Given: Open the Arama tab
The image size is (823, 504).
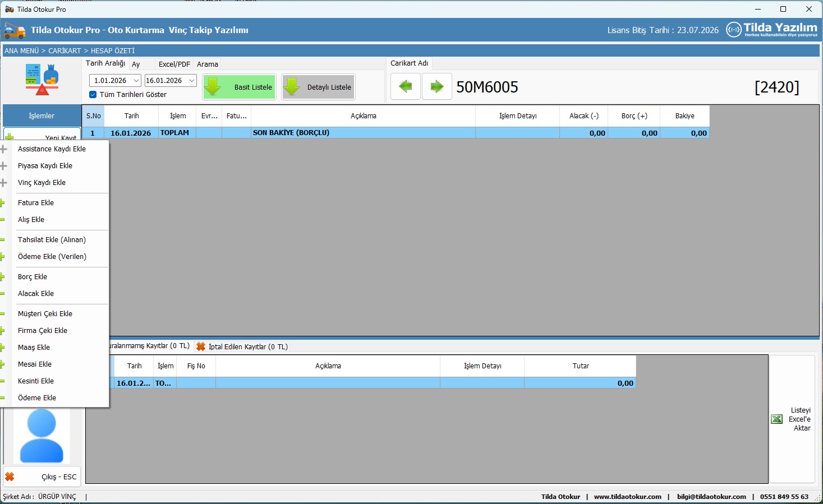Looking at the screenshot, I should (207, 64).
